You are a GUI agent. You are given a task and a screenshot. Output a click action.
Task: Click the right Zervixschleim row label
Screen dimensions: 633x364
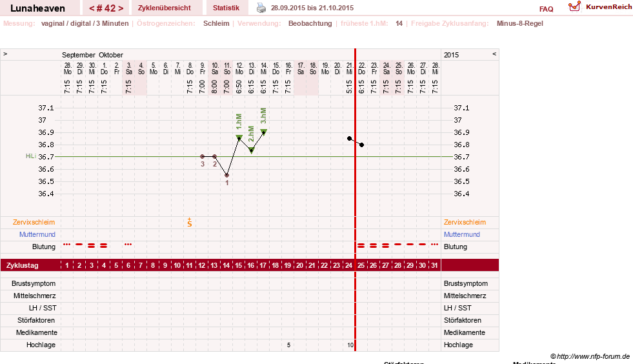click(465, 222)
